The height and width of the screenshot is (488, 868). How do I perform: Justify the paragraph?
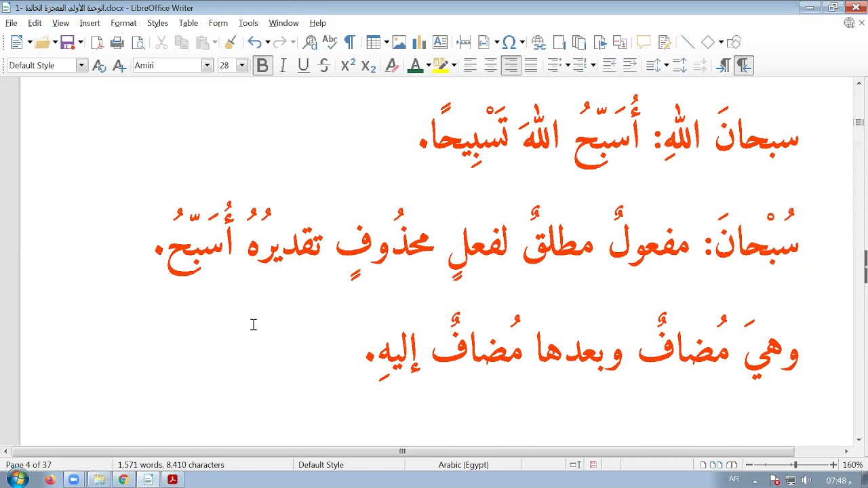click(531, 65)
